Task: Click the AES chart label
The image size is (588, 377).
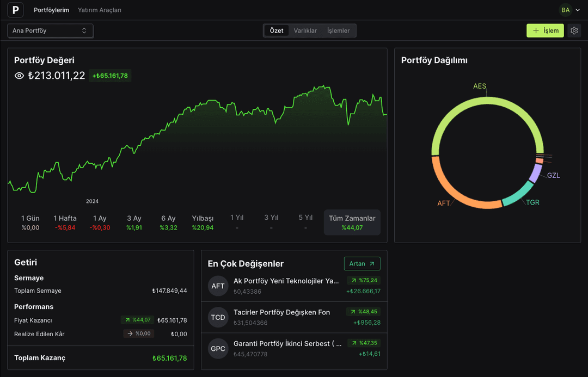Action: (x=480, y=86)
